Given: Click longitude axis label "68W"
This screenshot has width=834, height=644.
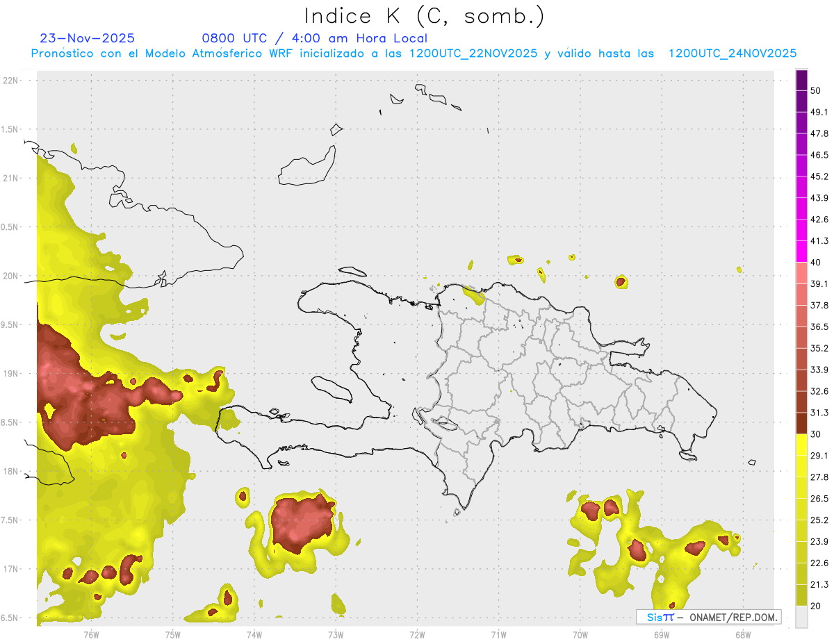Looking at the screenshot, I should 743,635.
